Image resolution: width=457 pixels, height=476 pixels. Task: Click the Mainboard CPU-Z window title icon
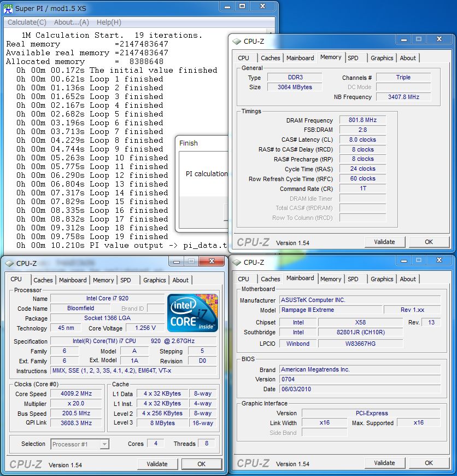237,262
